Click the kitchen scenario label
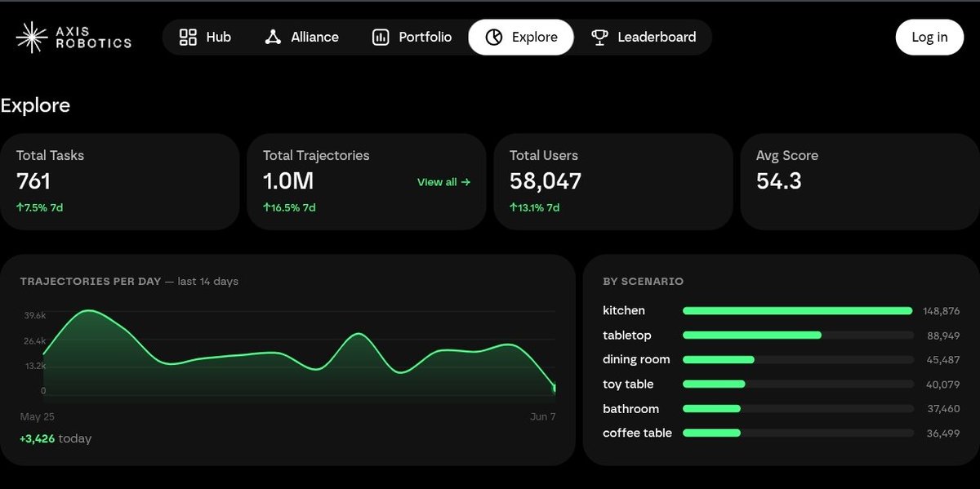Image resolution: width=980 pixels, height=489 pixels. click(x=624, y=310)
